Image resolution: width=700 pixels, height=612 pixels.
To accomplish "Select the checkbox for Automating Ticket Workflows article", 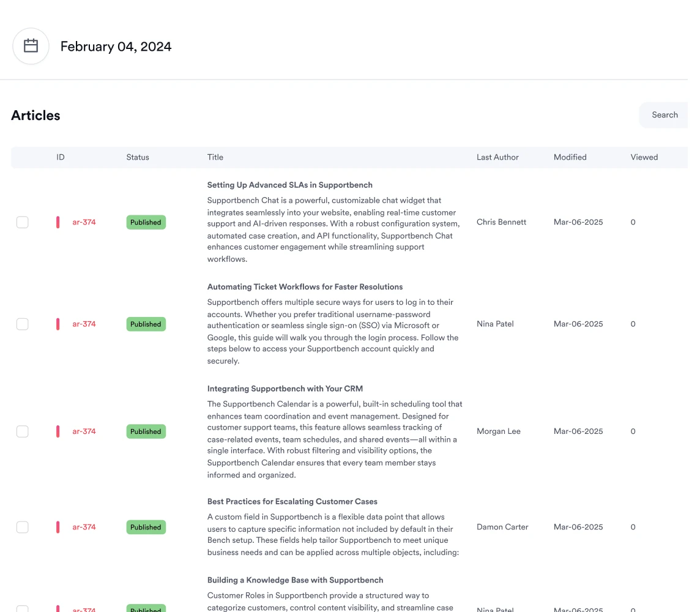I will 23,324.
